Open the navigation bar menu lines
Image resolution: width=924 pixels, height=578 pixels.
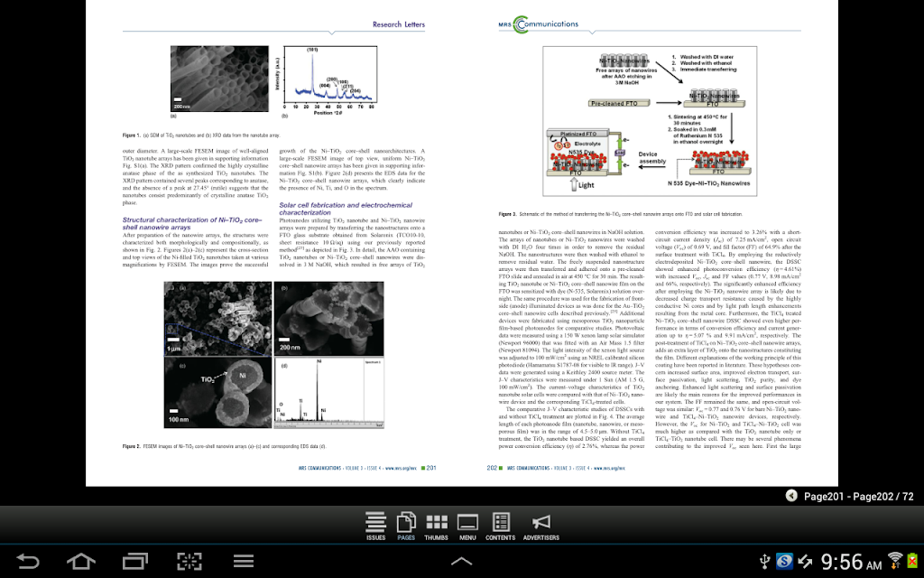[x=244, y=561]
